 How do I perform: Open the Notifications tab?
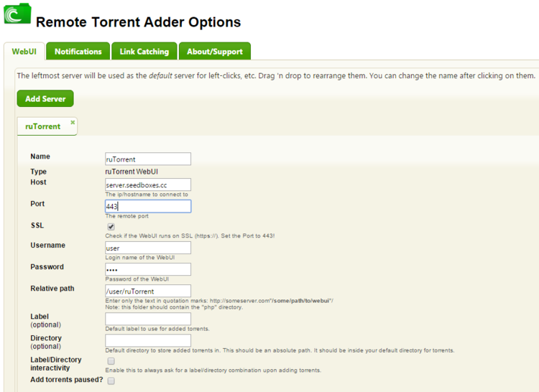point(78,52)
